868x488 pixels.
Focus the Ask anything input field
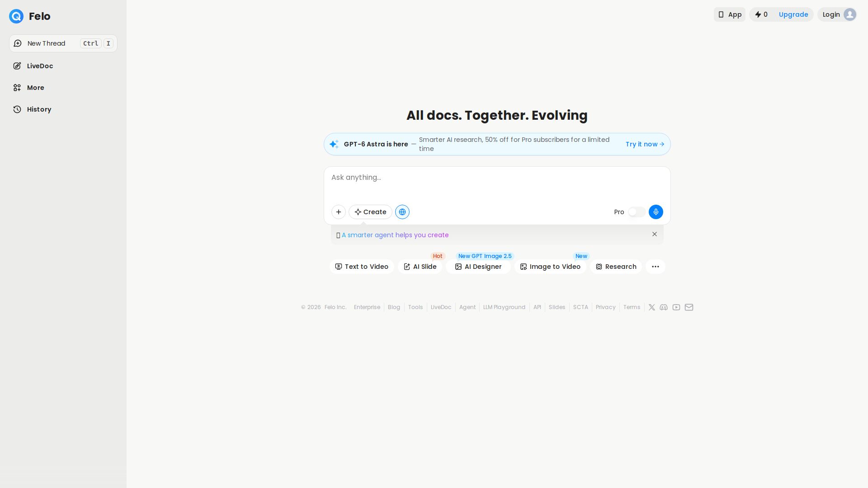click(x=497, y=184)
